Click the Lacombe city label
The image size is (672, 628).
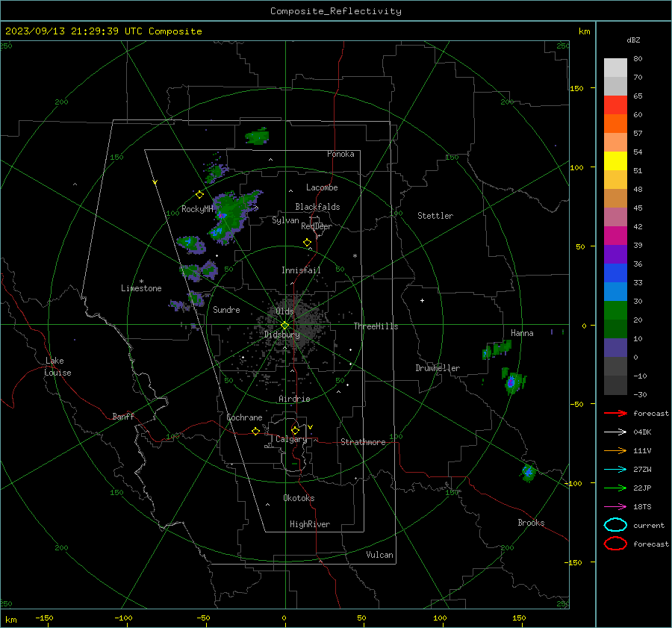322,187
